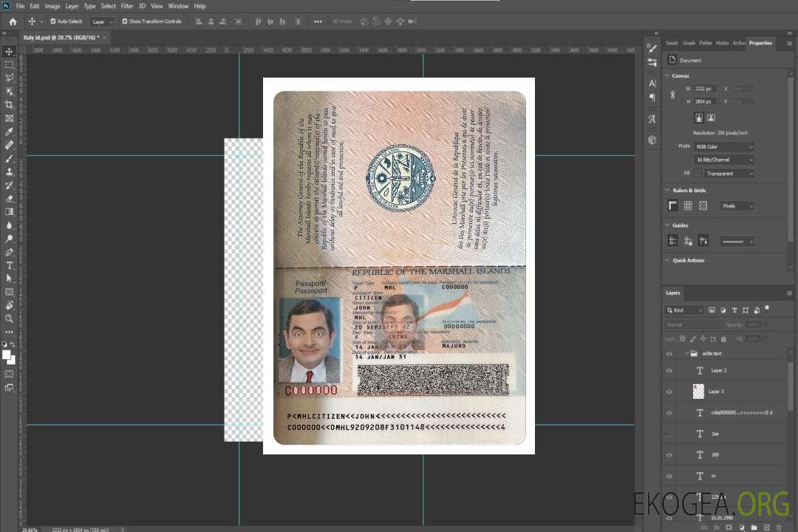Toggle the Auto-Select checkbox
The image size is (798, 532).
point(53,21)
